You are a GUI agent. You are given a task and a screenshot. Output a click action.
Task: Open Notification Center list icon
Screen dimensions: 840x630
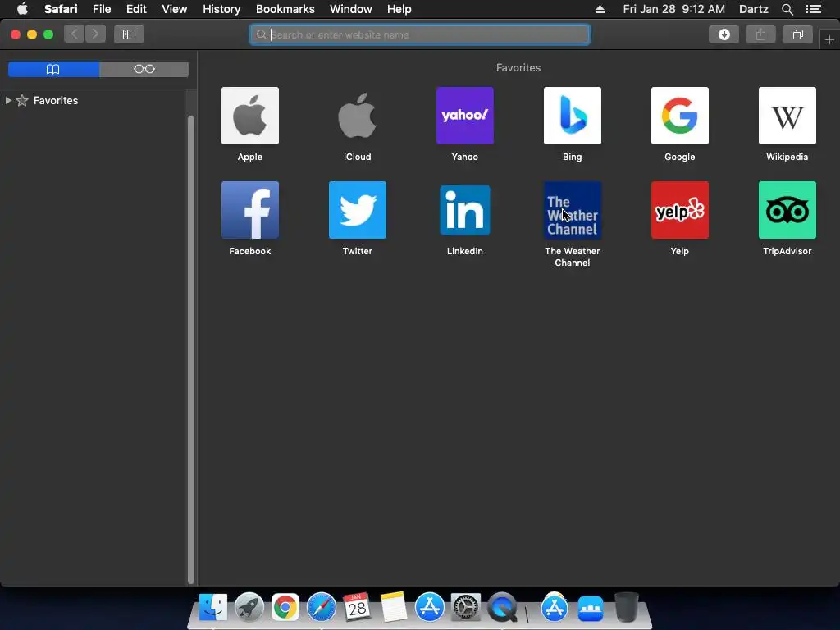coord(813,9)
